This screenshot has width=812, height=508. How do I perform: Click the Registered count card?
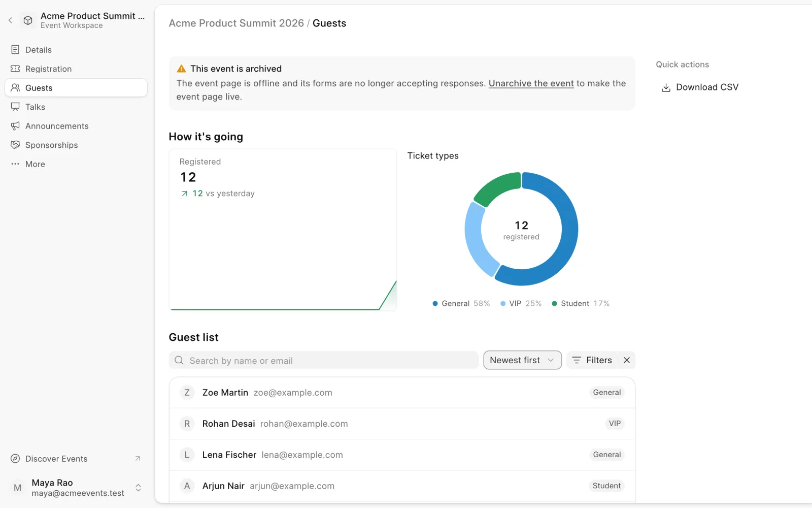(283, 230)
